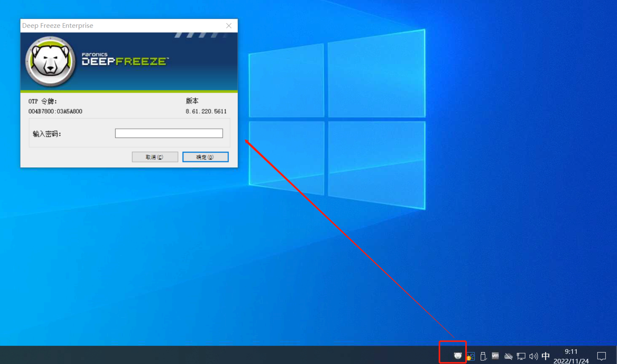
Task: Switch the 中 input method indicator
Action: (x=545, y=356)
